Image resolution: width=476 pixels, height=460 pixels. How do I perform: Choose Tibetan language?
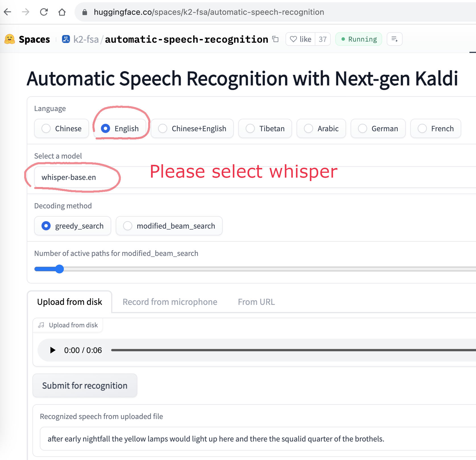point(265,128)
